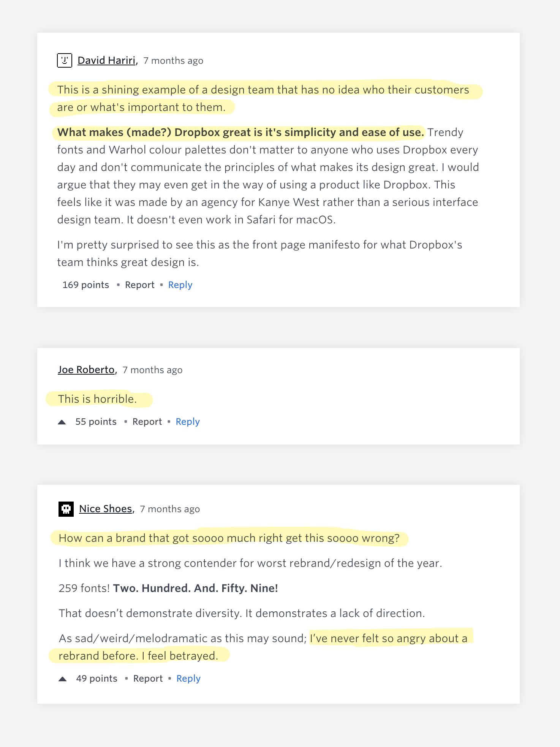Reply to David Hariri's comment
The height and width of the screenshot is (747, 560).
point(180,285)
